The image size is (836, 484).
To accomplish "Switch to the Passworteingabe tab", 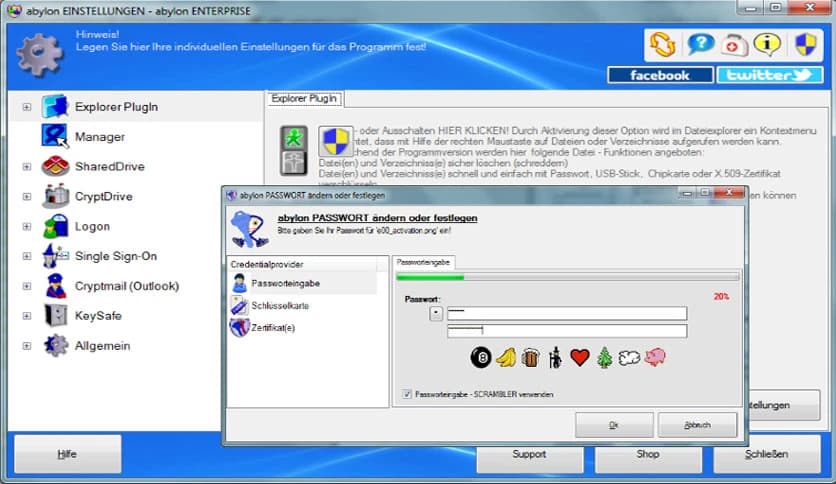I will (424, 261).
